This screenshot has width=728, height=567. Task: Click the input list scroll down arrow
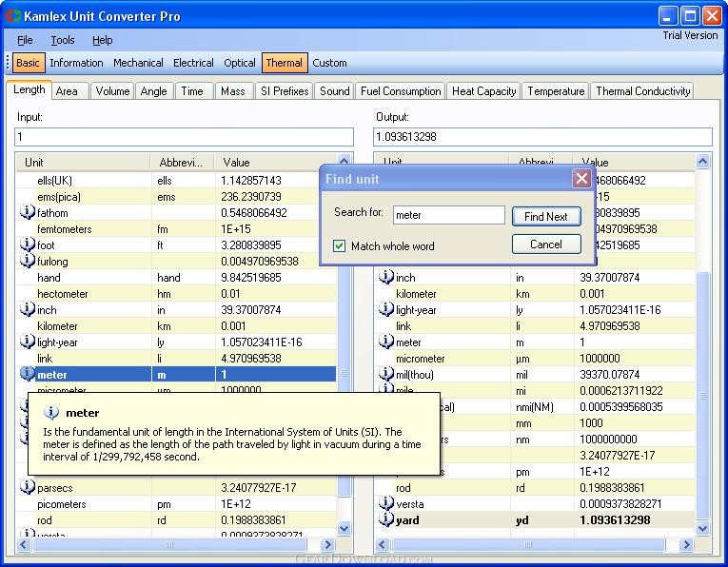coord(344,528)
